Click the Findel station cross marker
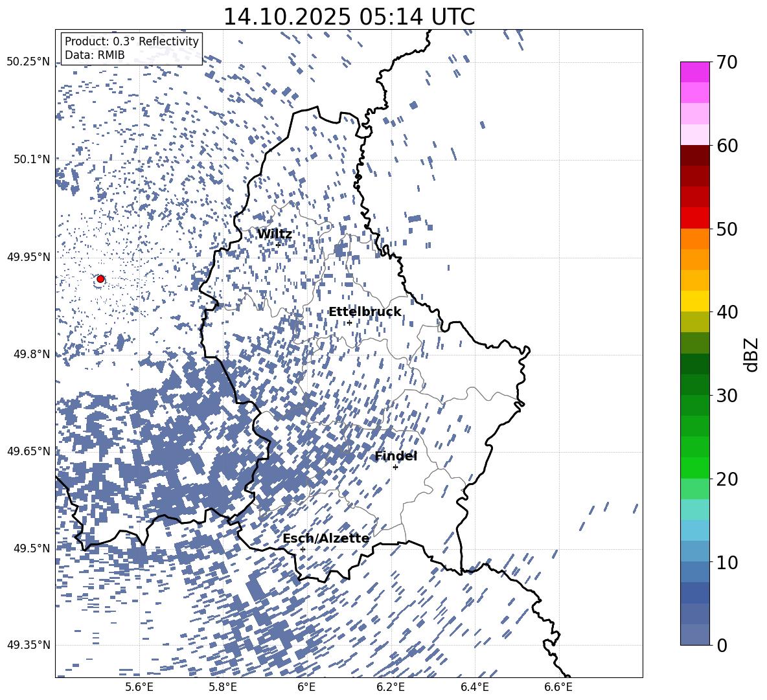The image size is (767, 700). point(395,468)
